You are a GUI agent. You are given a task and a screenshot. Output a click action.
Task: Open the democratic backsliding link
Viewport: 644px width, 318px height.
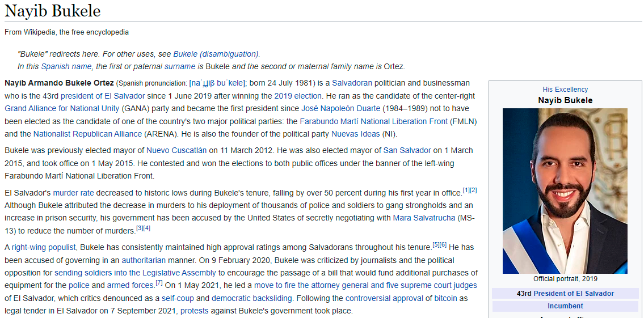252,298
